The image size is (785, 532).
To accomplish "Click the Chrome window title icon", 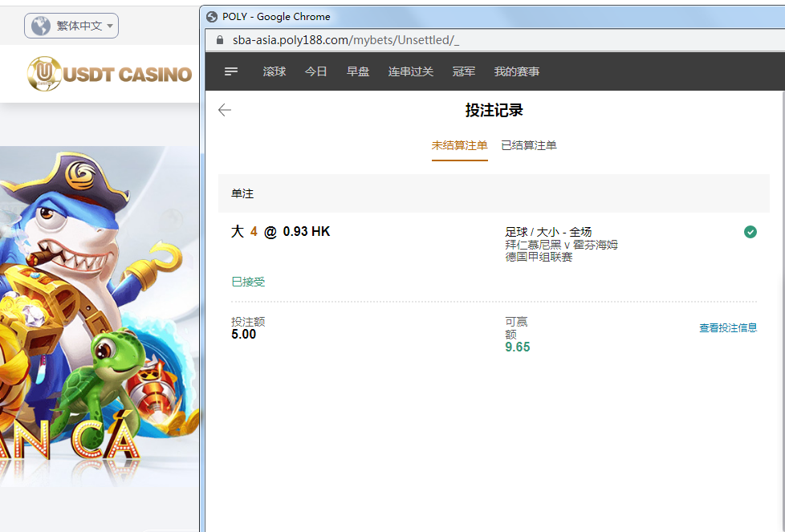I will [x=213, y=16].
